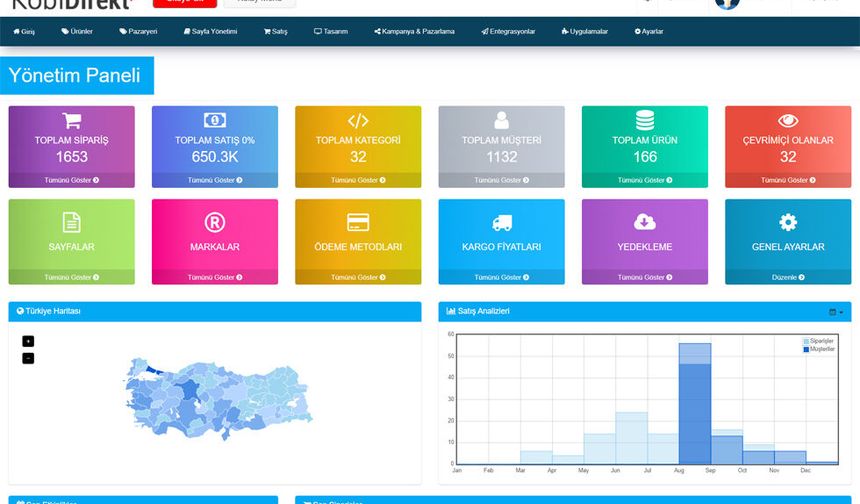Click the Satış Analizleri panel title
Viewport: 860px width, 504px height.
[484, 311]
